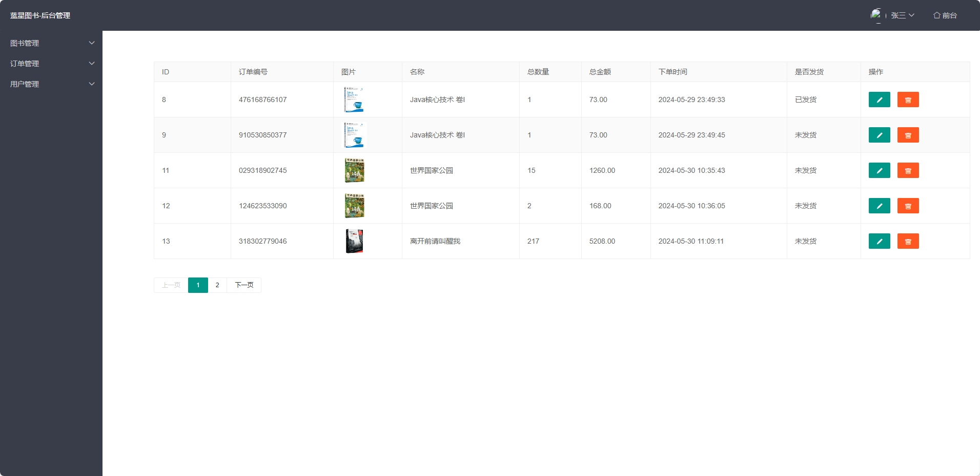
Task: Delete order 476168766107 via trash icon
Action: (908, 100)
